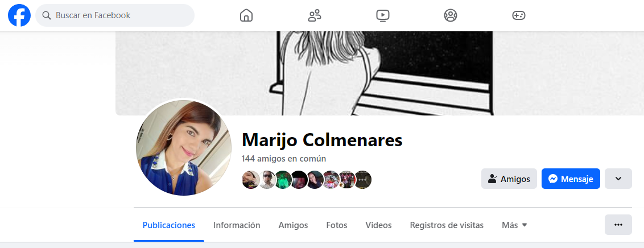Expand the chevron dropdown next to Mensaje
Image resolution: width=644 pixels, height=248 pixels.
point(618,179)
